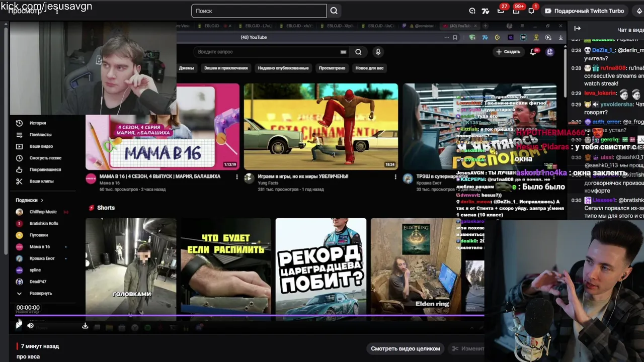The height and width of the screenshot is (362, 644).
Task: Click the YouTube notification bell with 9+ badge
Action: click(534, 52)
